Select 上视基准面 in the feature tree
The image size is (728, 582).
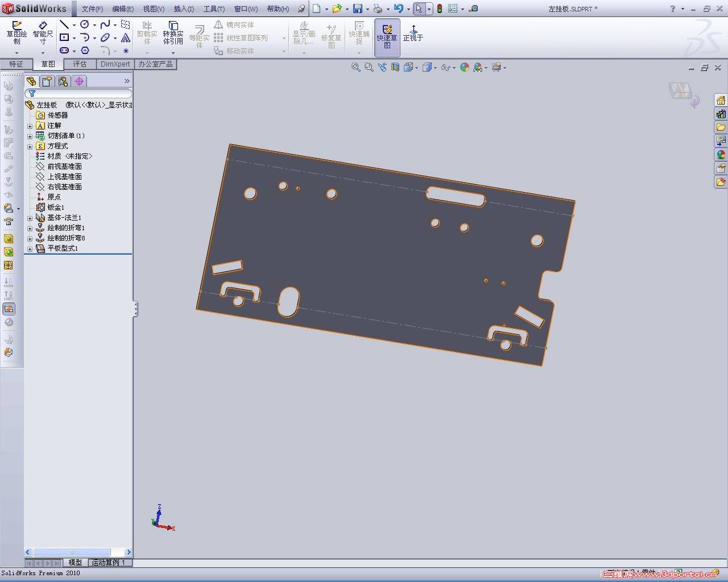pos(64,177)
